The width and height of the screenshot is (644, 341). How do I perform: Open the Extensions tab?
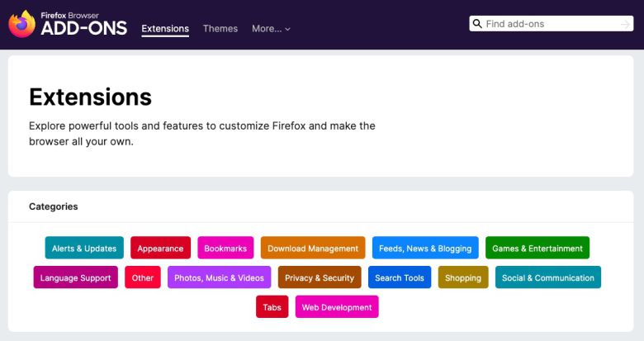coord(165,29)
